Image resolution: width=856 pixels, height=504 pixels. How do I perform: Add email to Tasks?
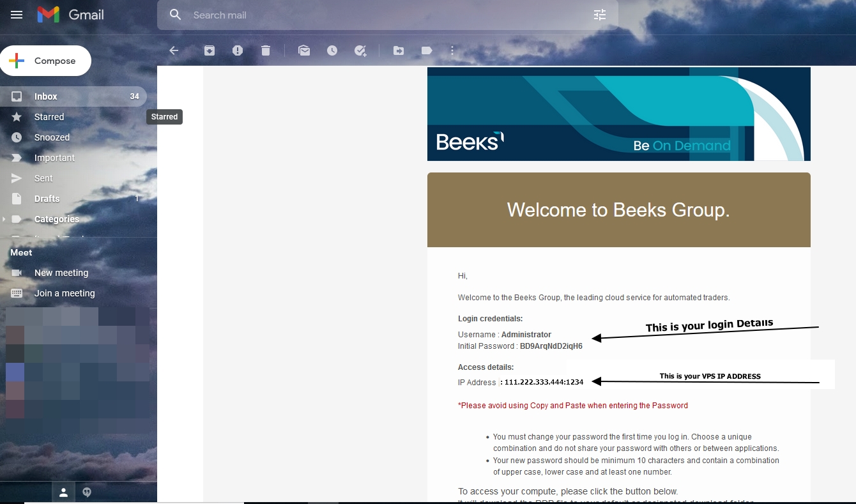(360, 50)
